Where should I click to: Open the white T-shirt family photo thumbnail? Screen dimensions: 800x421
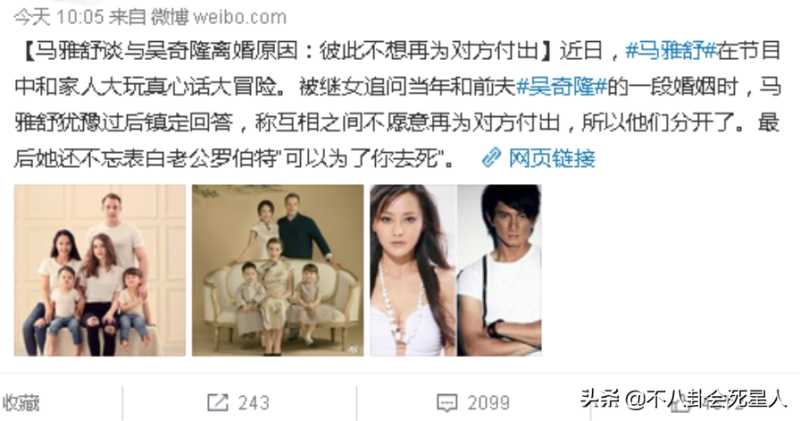tap(100, 270)
